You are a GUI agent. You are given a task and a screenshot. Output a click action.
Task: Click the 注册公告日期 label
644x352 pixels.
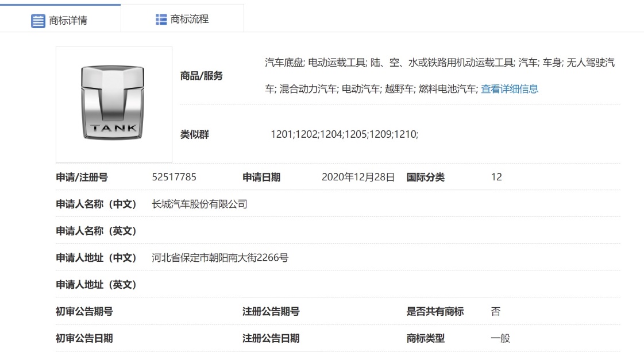tap(271, 338)
